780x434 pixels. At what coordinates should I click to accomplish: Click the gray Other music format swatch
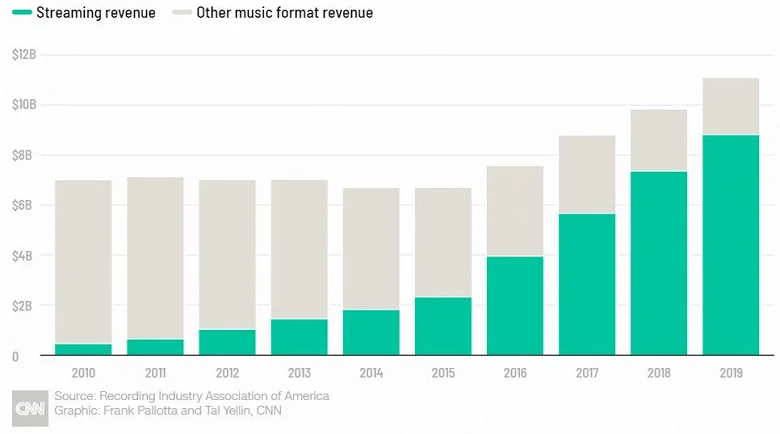tap(182, 12)
